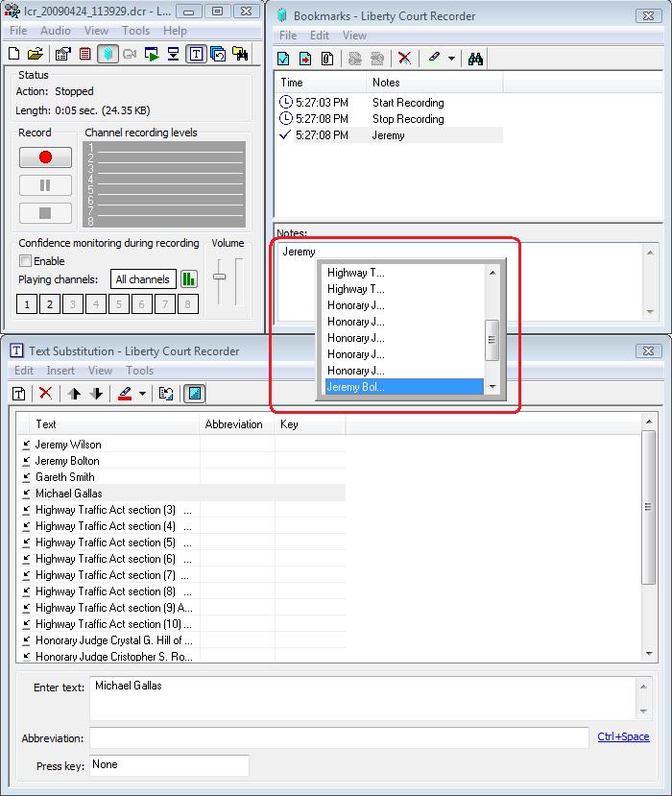Image resolution: width=672 pixels, height=796 pixels.
Task: Click new text entry icon in Text Substitution
Action: click(x=19, y=394)
